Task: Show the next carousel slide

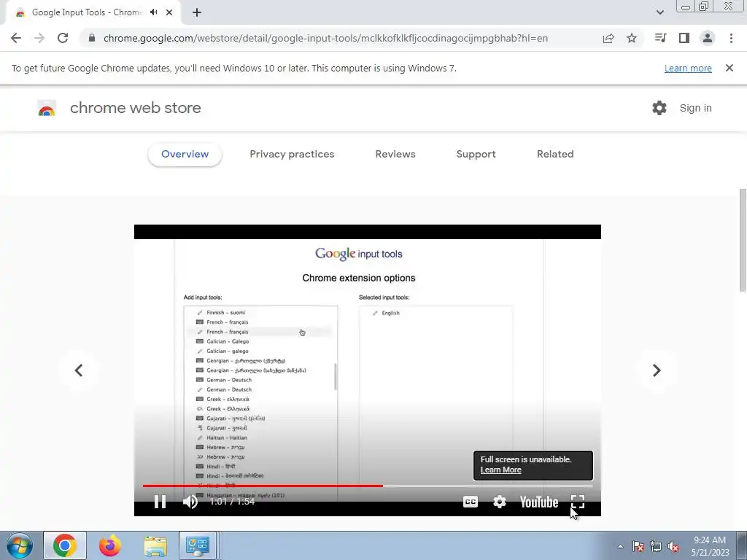Action: pyautogui.click(x=657, y=370)
